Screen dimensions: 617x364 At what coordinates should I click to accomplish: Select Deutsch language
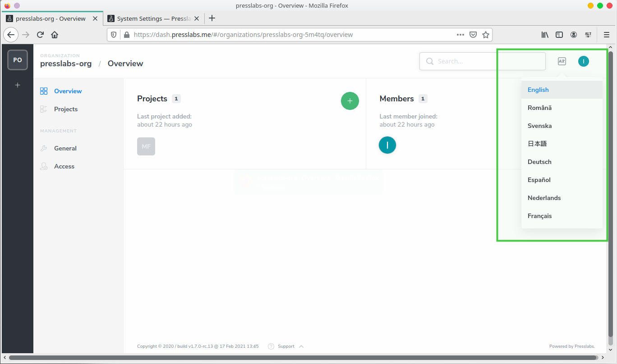562,162
